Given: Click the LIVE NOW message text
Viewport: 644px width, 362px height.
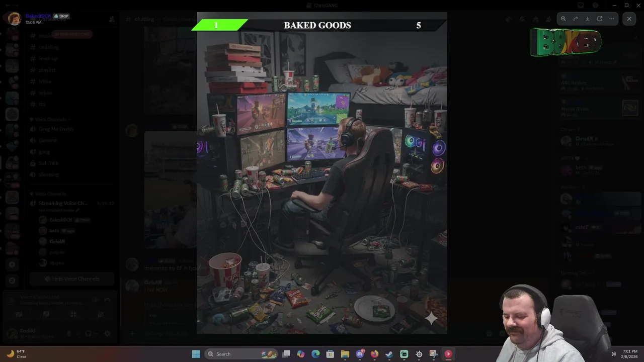Looking at the screenshot, I should (156, 290).
